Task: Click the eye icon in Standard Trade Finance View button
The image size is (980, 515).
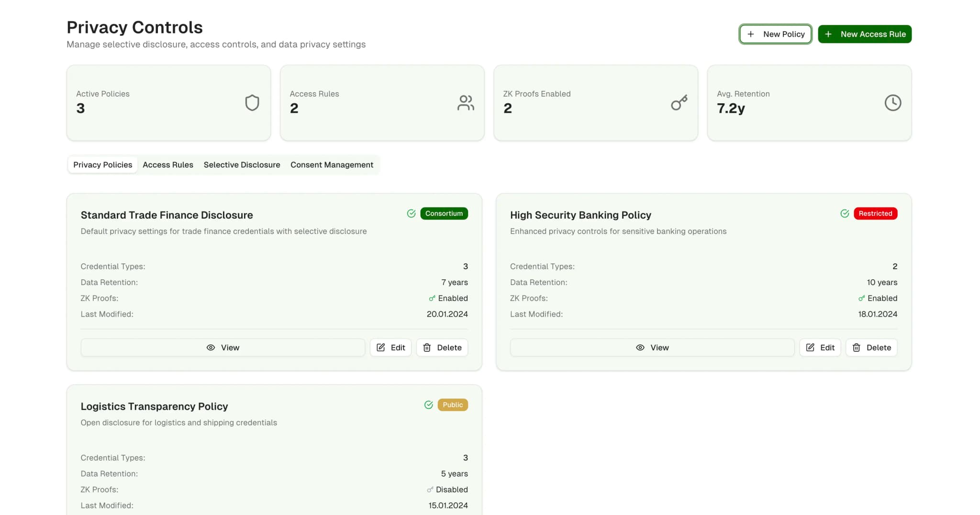Action: (211, 348)
